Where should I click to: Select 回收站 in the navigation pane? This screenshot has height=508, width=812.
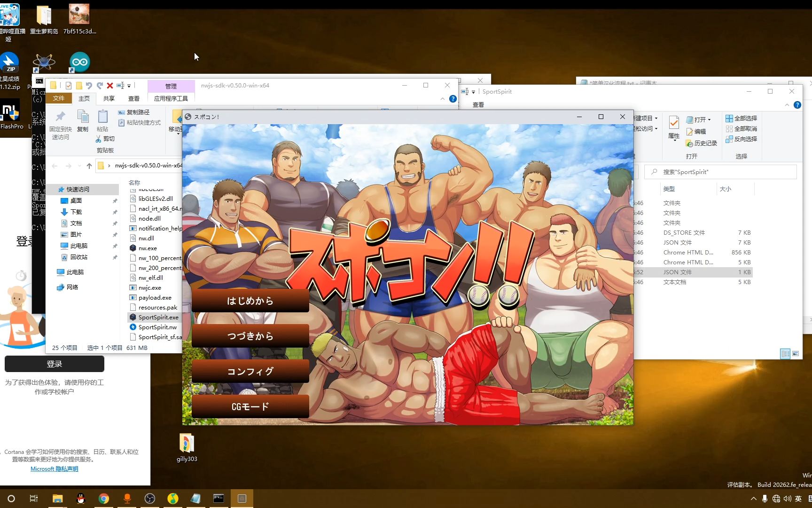tap(79, 257)
